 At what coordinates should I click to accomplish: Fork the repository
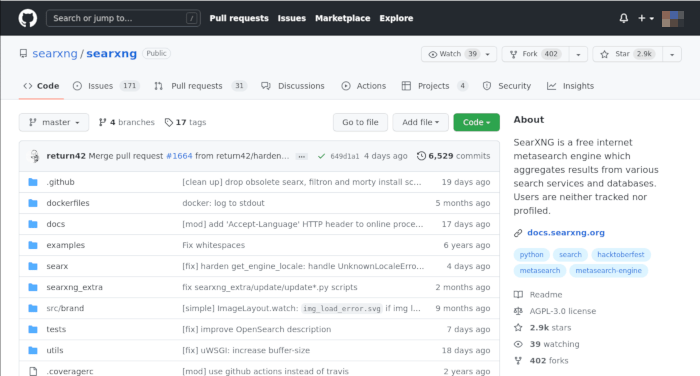(535, 54)
